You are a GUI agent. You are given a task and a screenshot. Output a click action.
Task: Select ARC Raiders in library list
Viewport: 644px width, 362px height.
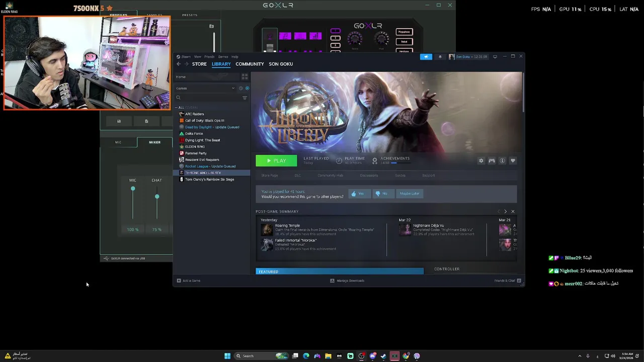click(x=194, y=114)
